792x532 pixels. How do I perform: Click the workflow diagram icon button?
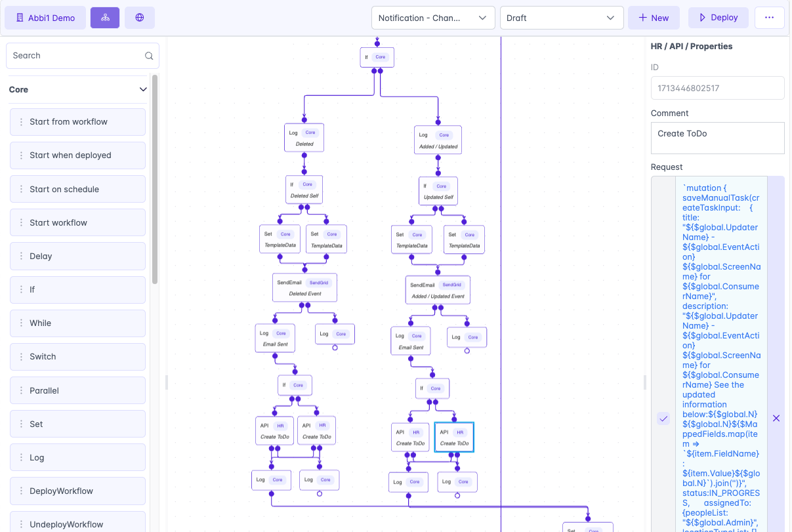point(105,18)
